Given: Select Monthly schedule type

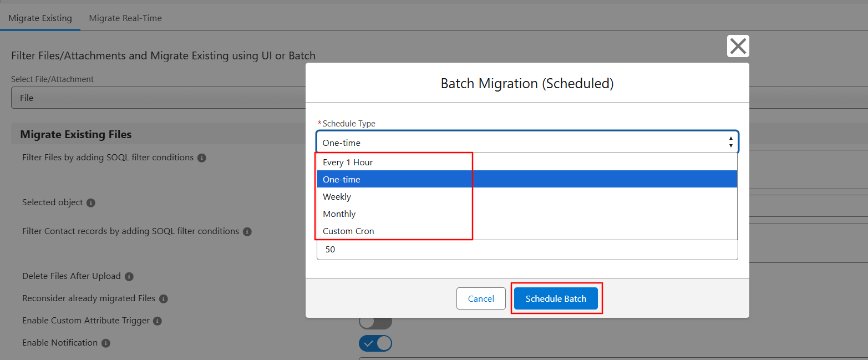Looking at the screenshot, I should click(x=527, y=214).
